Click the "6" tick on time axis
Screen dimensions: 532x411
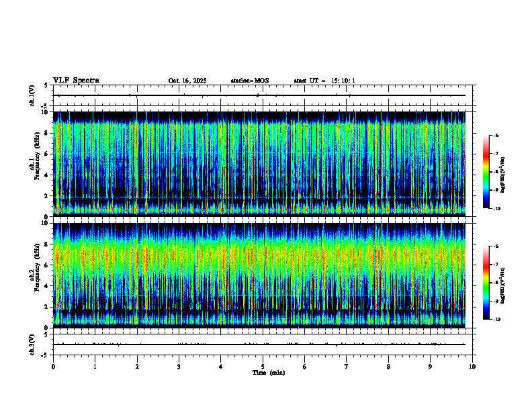coord(305,367)
